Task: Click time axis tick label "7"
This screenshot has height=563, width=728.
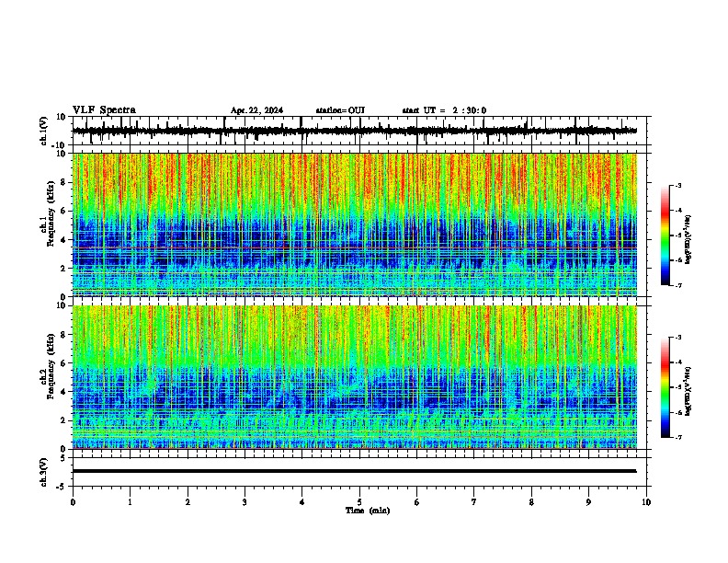Action: 474,502
